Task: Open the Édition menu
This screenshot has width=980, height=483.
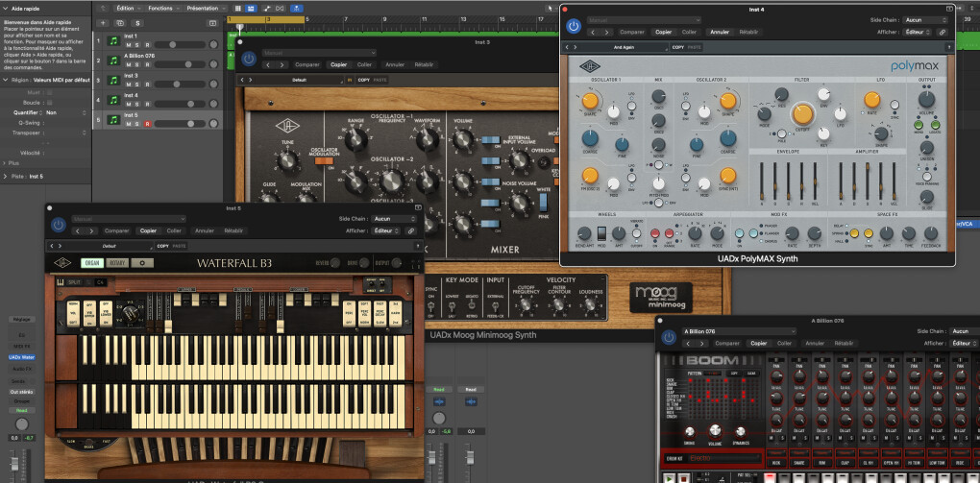Action: tap(127, 8)
